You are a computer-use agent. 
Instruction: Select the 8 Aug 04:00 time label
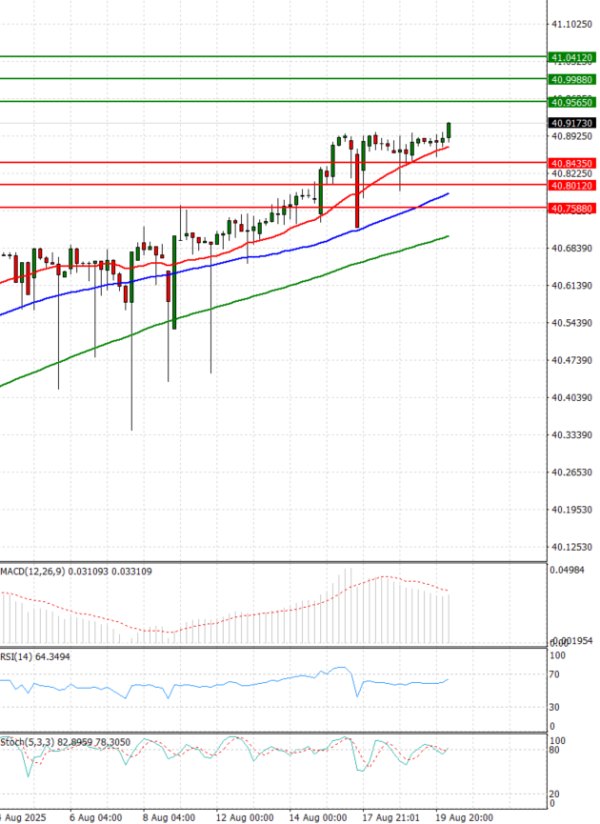pyautogui.click(x=170, y=816)
